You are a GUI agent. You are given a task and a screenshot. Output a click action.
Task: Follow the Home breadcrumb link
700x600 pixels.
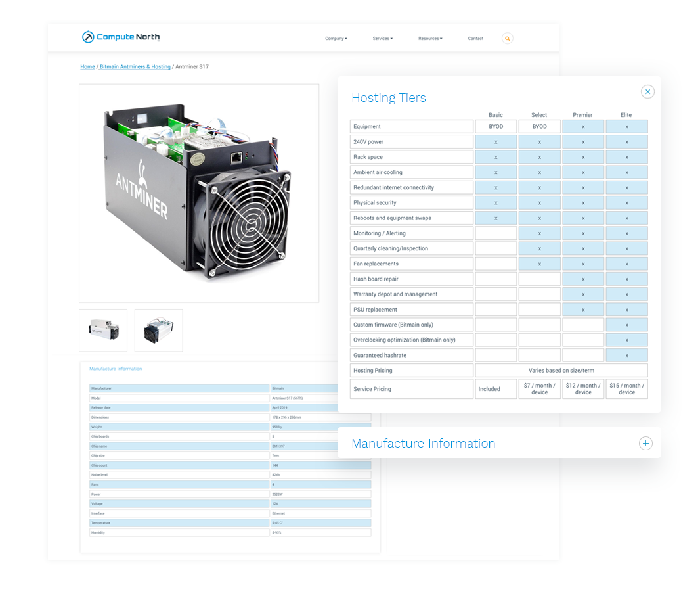(x=87, y=66)
